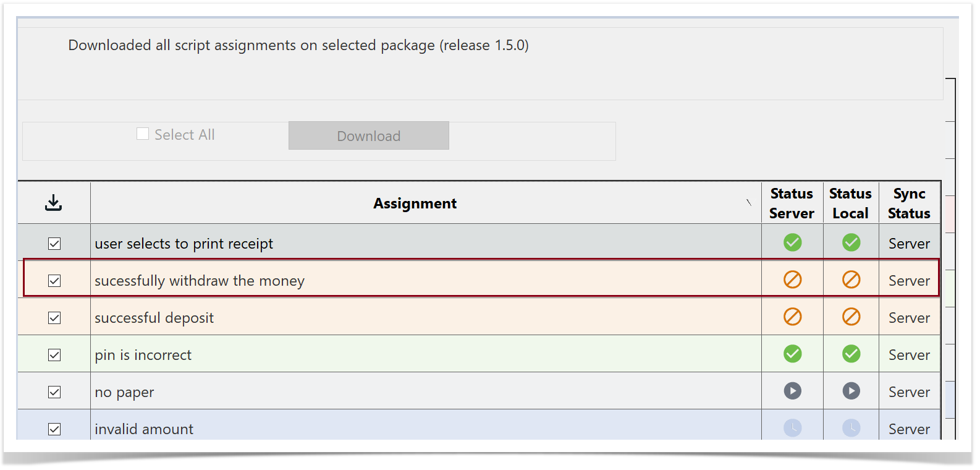Click the download icon in table header
This screenshot has height=470, width=980.
54,203
